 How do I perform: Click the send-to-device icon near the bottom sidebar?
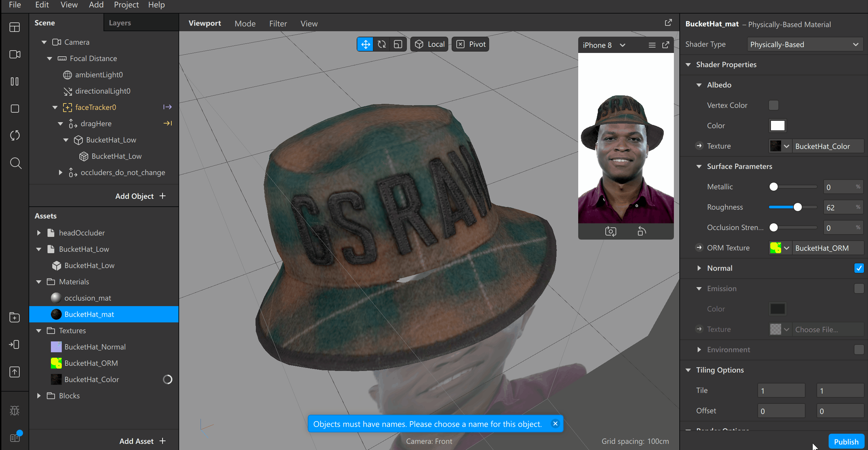click(x=15, y=344)
